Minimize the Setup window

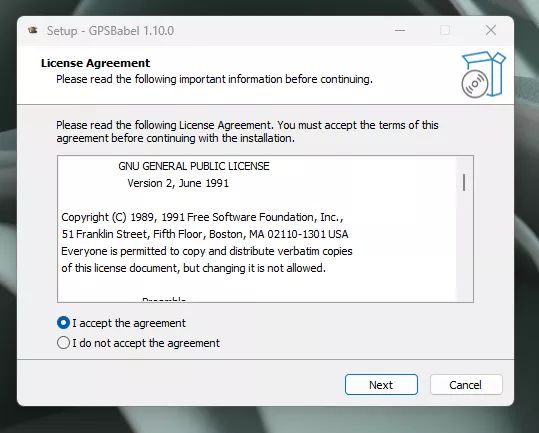[x=400, y=31]
